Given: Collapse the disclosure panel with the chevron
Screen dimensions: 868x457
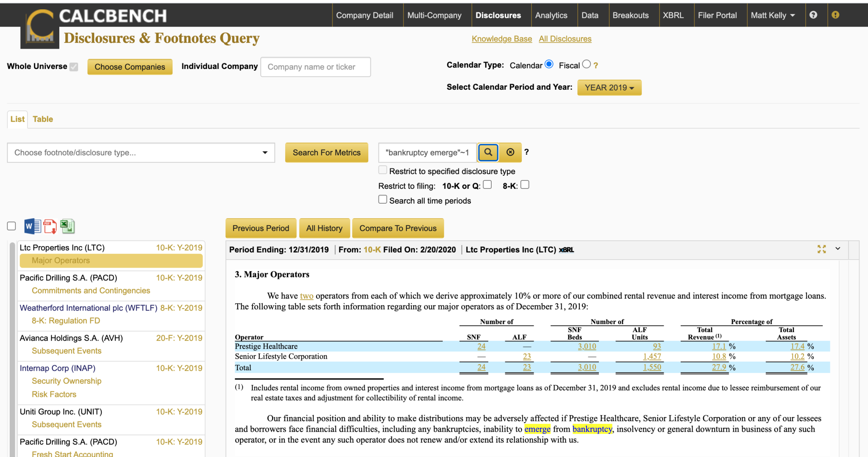Looking at the screenshot, I should point(838,249).
